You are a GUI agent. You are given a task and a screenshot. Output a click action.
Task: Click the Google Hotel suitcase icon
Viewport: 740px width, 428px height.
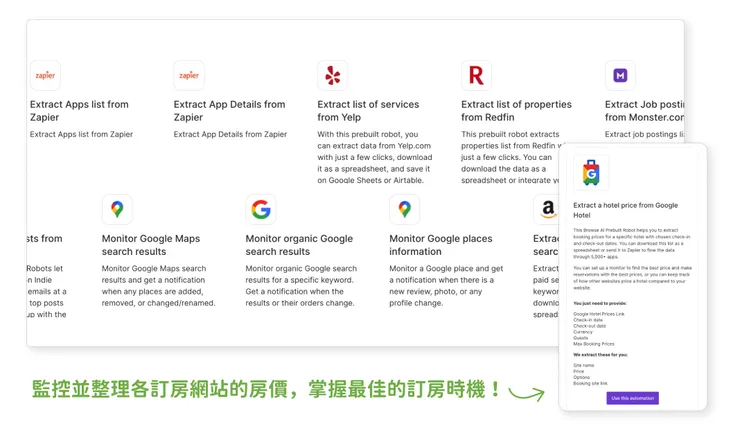(x=591, y=173)
